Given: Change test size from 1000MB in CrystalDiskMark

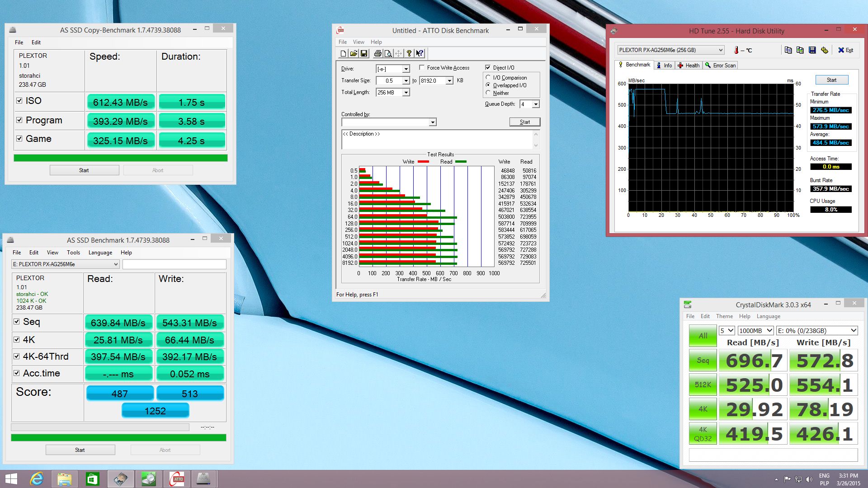Looking at the screenshot, I should (756, 330).
